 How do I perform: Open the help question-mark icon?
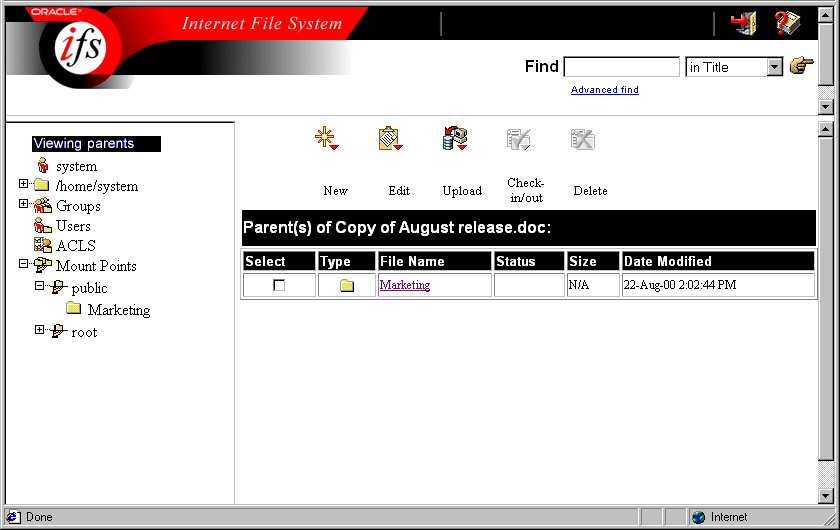click(x=788, y=23)
